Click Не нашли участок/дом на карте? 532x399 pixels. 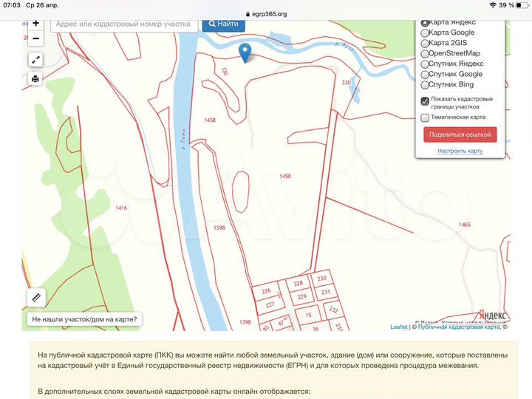tap(84, 320)
